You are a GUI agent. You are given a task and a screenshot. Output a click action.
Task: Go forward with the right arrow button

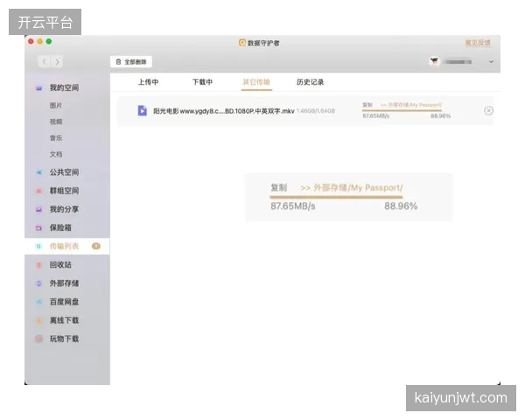click(x=57, y=61)
